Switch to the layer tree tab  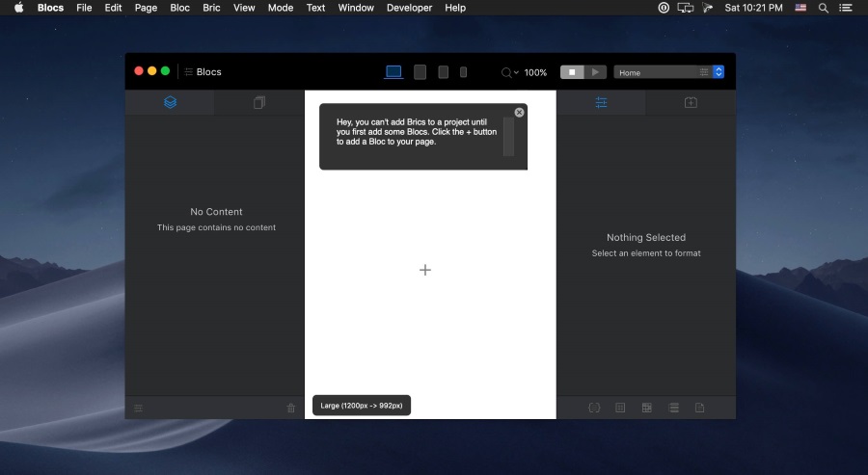click(x=170, y=102)
